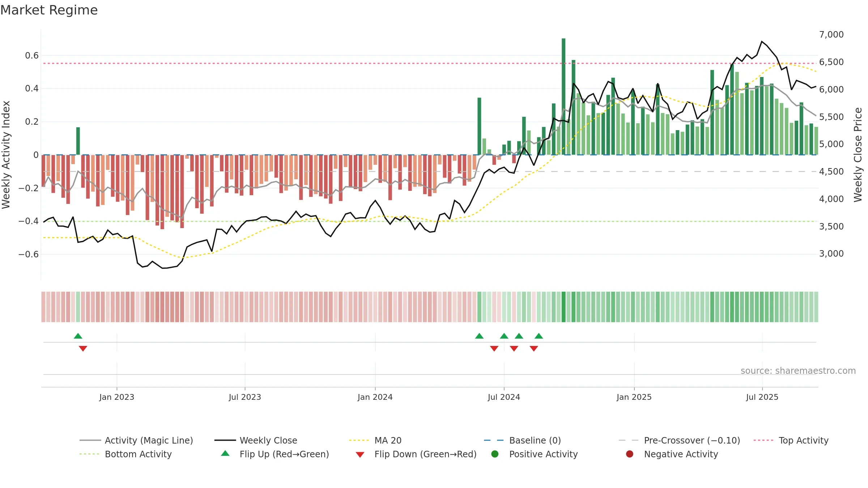Image resolution: width=868 pixels, height=488 pixels.
Task: Click the tallest green activity bar above 0.6
Action: (563, 97)
